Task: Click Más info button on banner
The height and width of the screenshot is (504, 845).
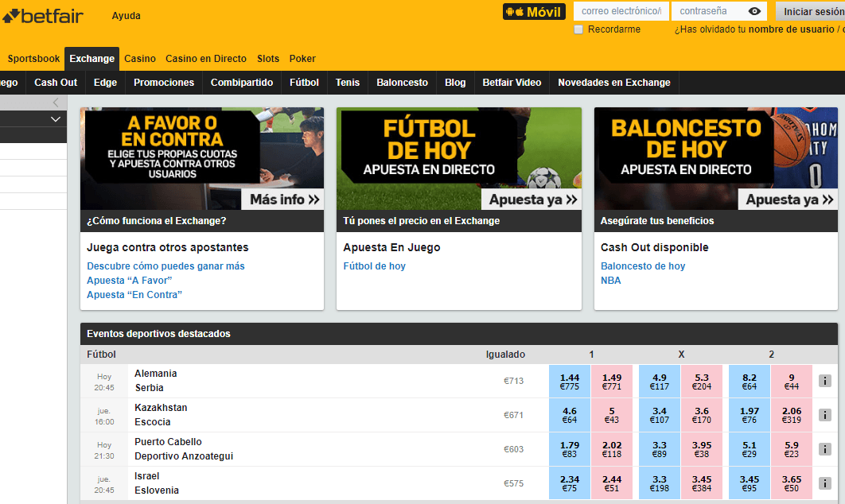Action: coord(283,200)
